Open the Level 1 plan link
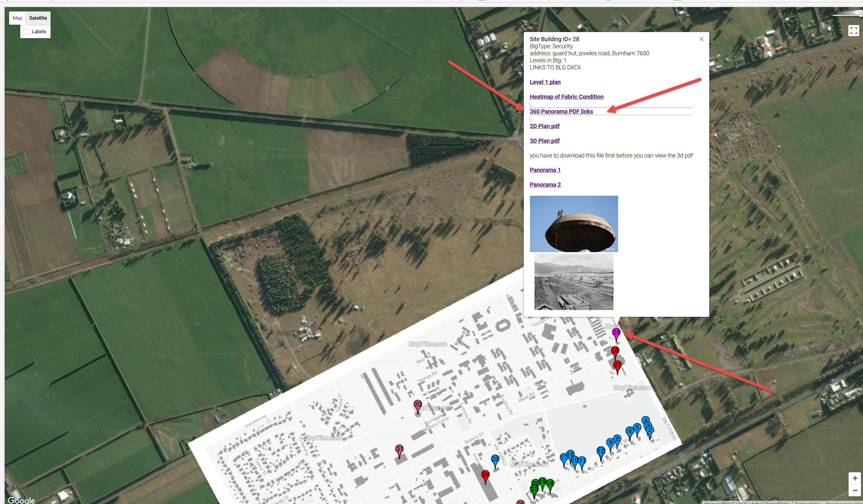The height and width of the screenshot is (504, 863). click(545, 82)
